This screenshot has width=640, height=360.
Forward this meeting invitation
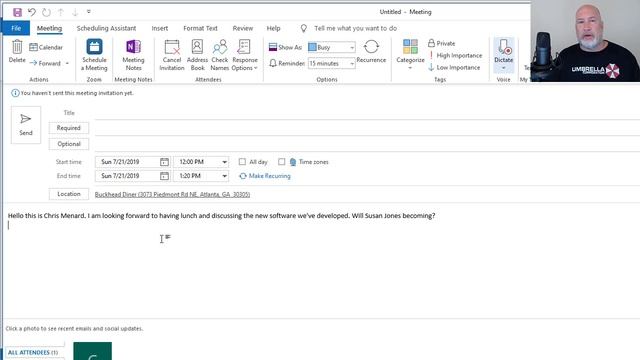pyautogui.click(x=45, y=63)
